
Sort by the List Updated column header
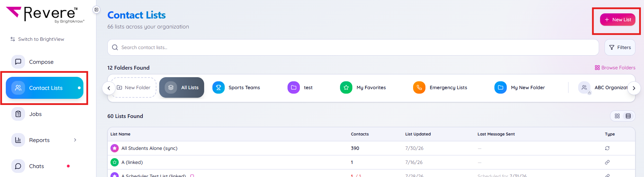(418, 134)
